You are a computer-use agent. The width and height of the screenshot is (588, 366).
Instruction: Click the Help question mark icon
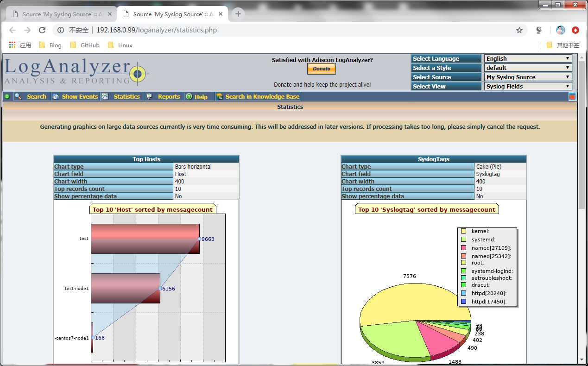189,96
